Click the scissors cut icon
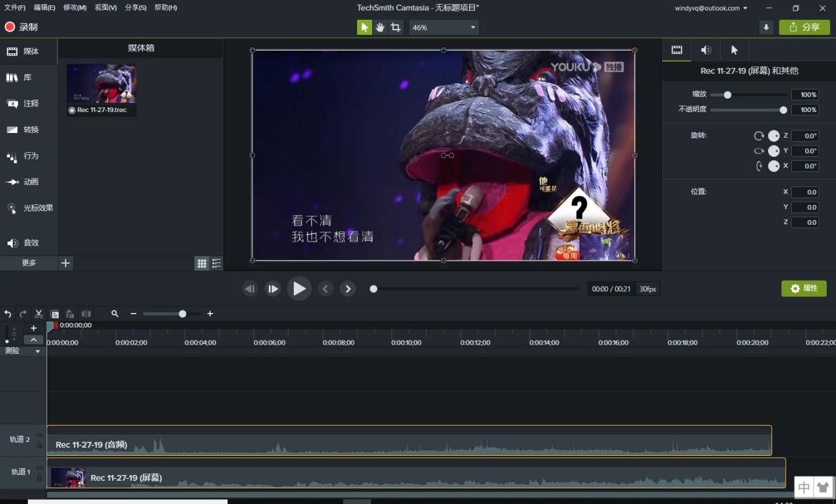This screenshot has width=836, height=504. click(x=39, y=314)
